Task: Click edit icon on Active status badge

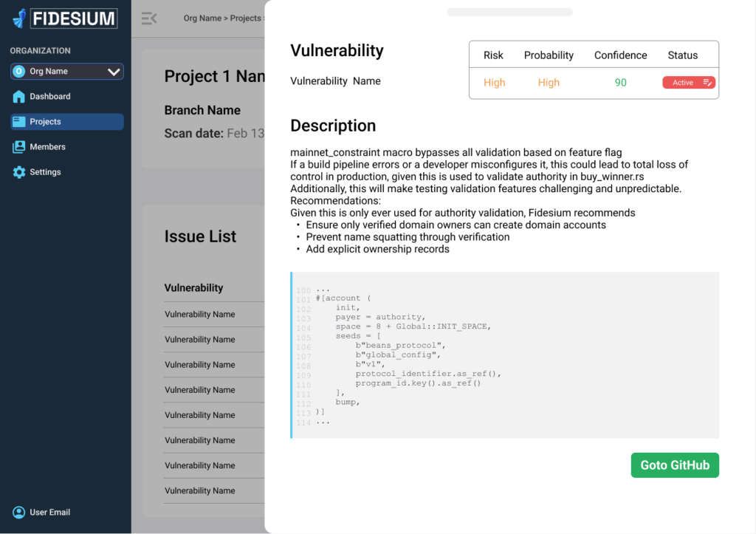Action: coord(707,83)
